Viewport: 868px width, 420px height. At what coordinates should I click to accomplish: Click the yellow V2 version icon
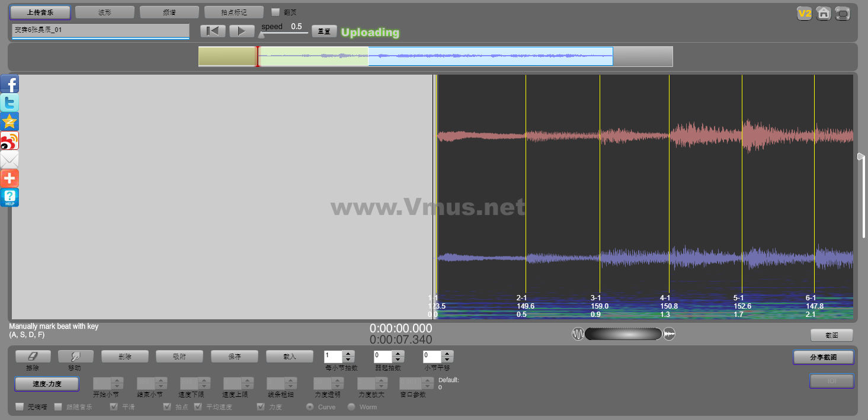point(804,14)
